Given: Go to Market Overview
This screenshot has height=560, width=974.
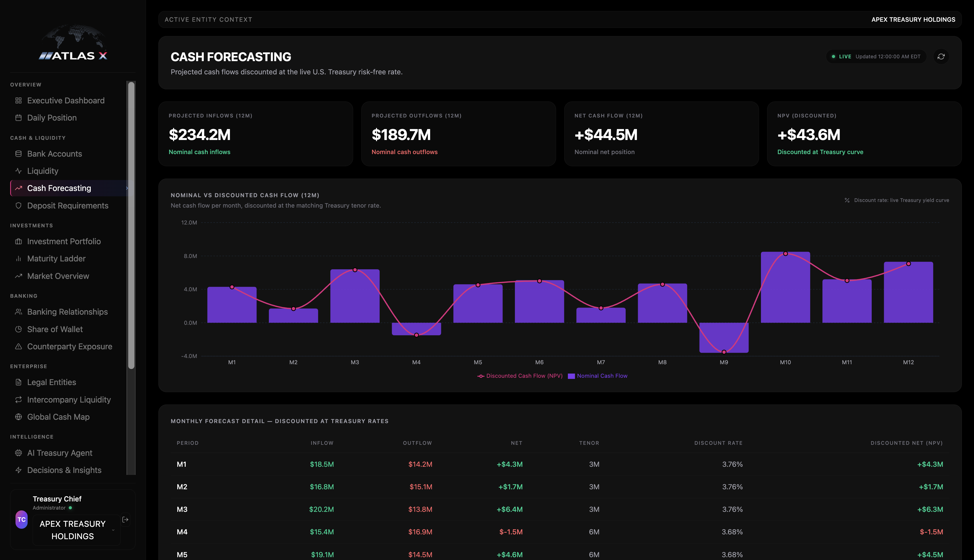Looking at the screenshot, I should [x=58, y=276].
